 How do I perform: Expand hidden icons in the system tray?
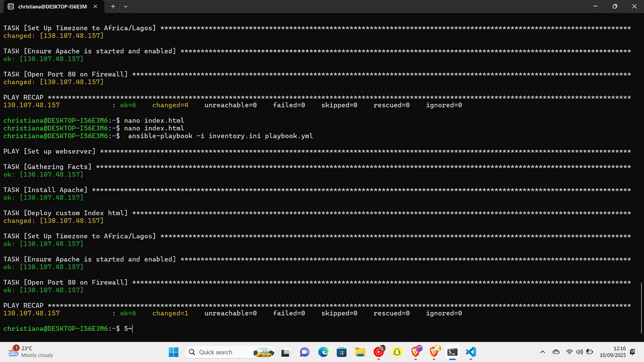click(x=543, y=352)
